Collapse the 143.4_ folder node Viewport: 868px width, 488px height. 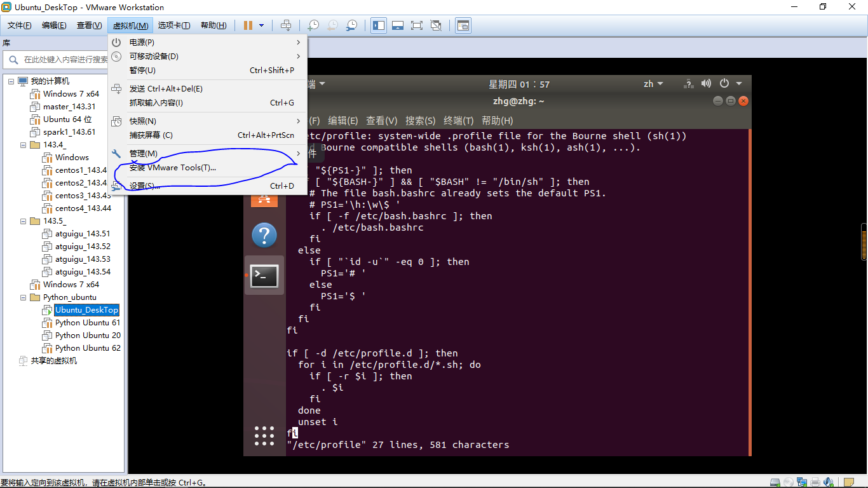pyautogui.click(x=23, y=145)
